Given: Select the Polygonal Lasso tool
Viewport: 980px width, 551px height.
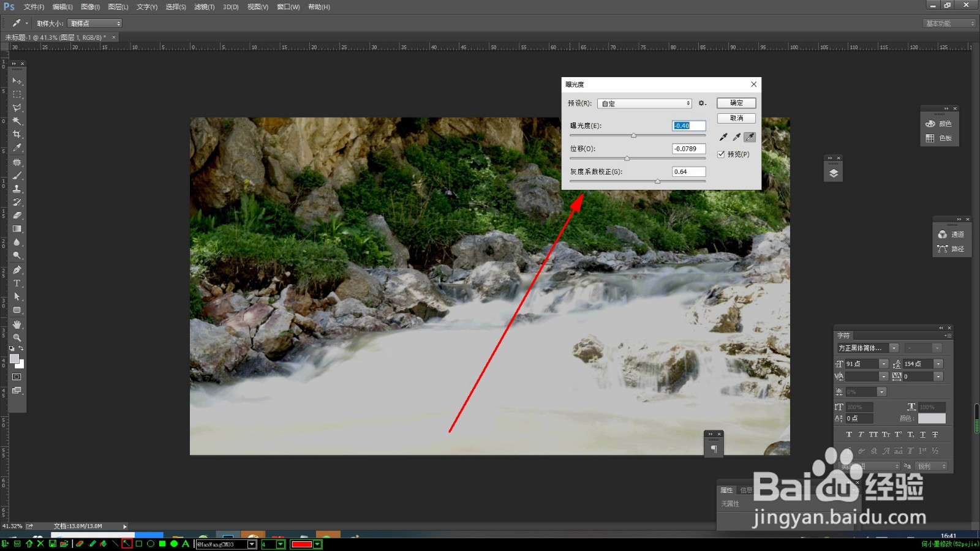Looking at the screenshot, I should [17, 108].
